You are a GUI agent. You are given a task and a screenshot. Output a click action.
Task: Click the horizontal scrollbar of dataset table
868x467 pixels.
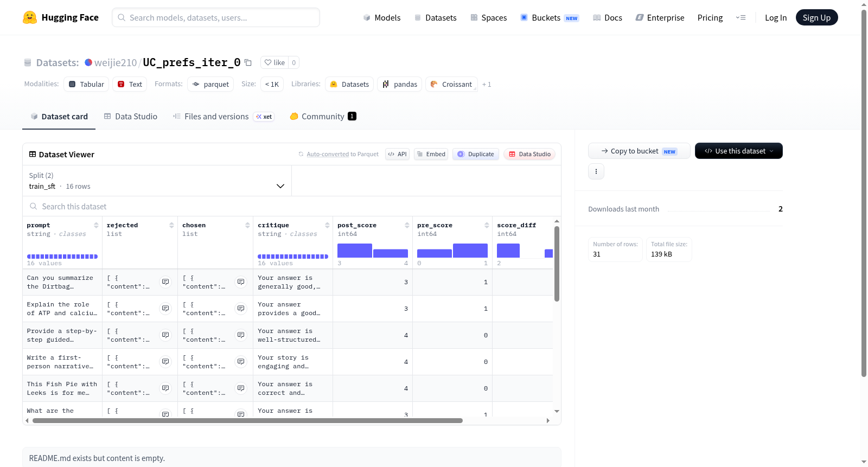pyautogui.click(x=247, y=420)
